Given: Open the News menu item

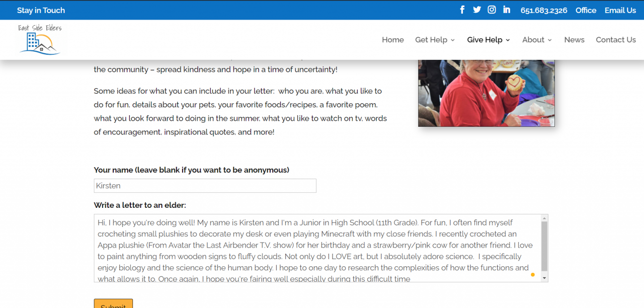Looking at the screenshot, I should (574, 40).
